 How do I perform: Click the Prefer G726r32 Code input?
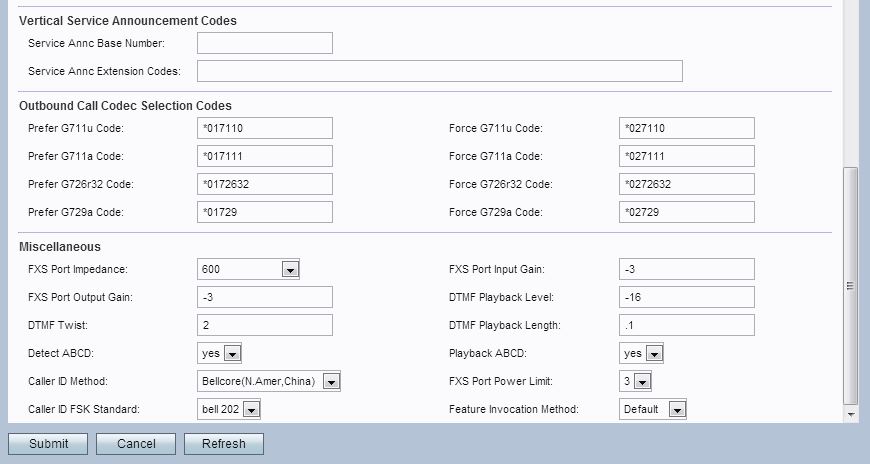[x=264, y=184]
